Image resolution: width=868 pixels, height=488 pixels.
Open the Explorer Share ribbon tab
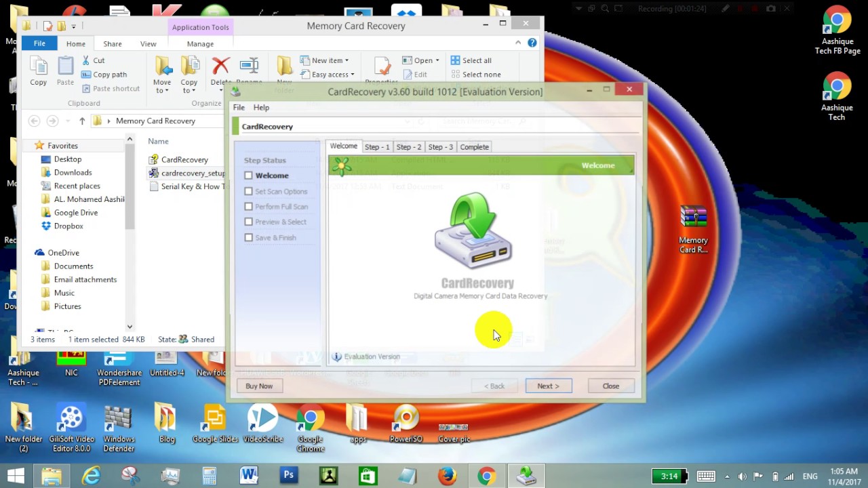click(x=113, y=44)
